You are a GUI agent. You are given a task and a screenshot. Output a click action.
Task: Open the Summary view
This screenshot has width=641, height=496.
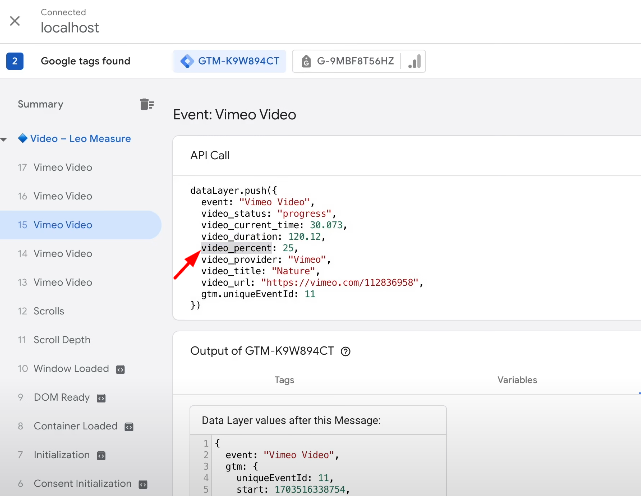pos(40,104)
